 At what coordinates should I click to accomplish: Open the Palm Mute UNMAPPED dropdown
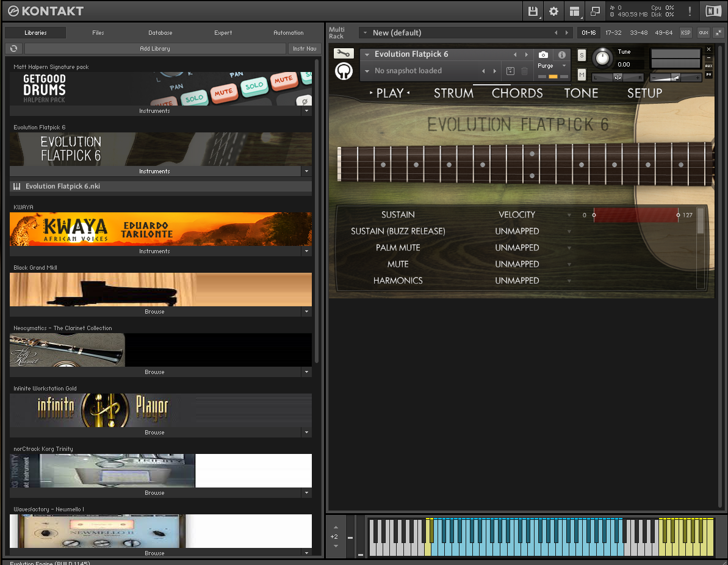(x=569, y=248)
